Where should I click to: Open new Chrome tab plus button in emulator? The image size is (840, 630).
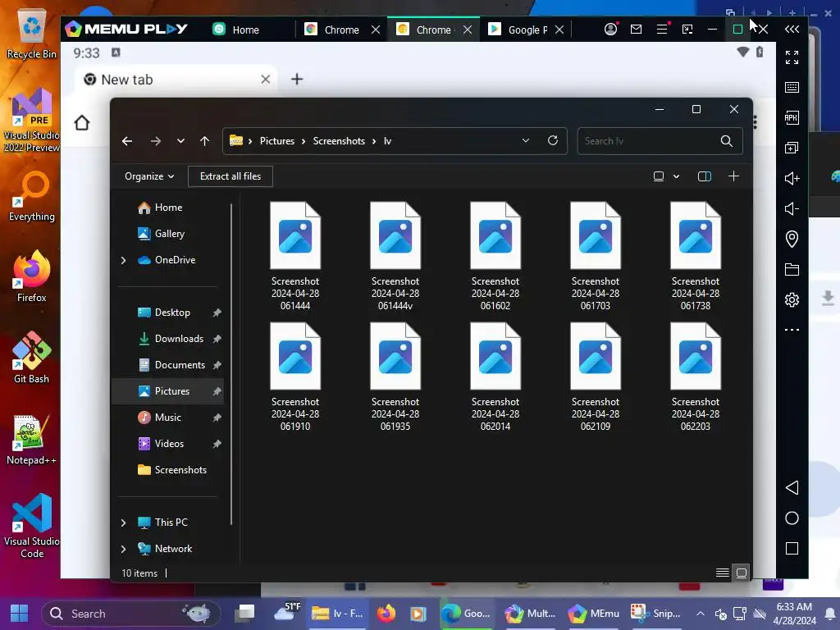pyautogui.click(x=297, y=80)
